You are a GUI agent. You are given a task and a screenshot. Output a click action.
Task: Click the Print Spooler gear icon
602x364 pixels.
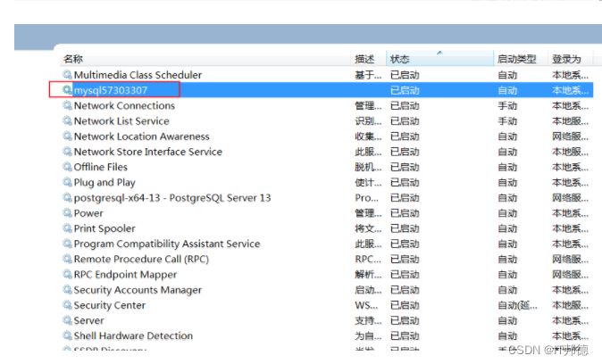coord(67,228)
